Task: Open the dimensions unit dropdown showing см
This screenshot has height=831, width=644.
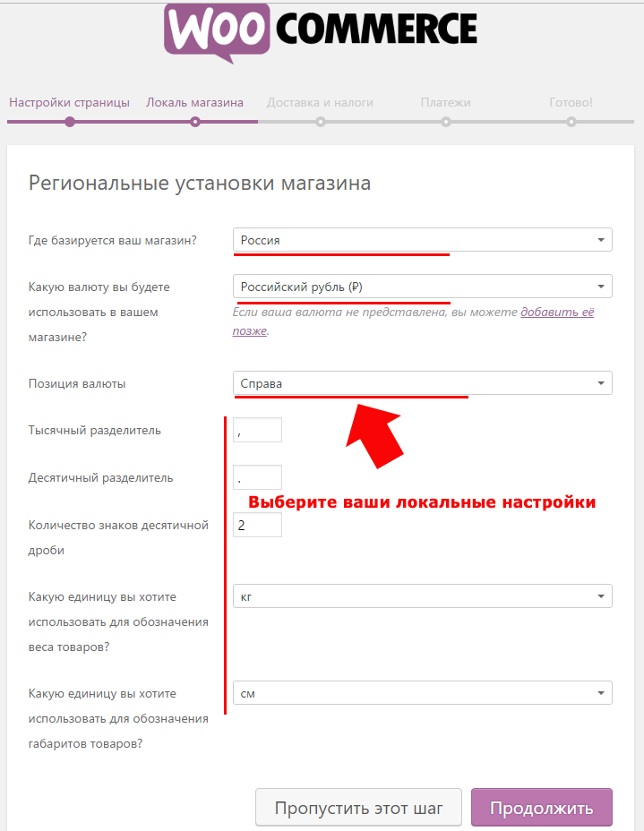Action: (423, 693)
